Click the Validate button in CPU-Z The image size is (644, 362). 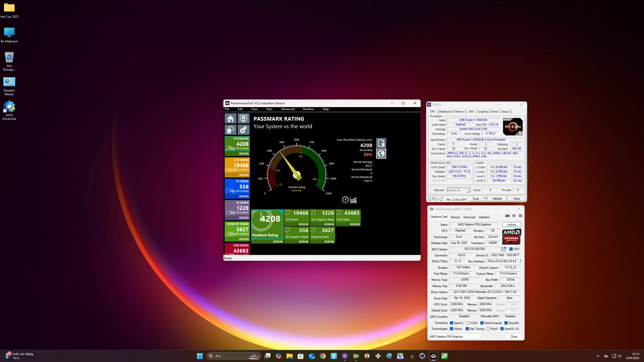pos(497,199)
